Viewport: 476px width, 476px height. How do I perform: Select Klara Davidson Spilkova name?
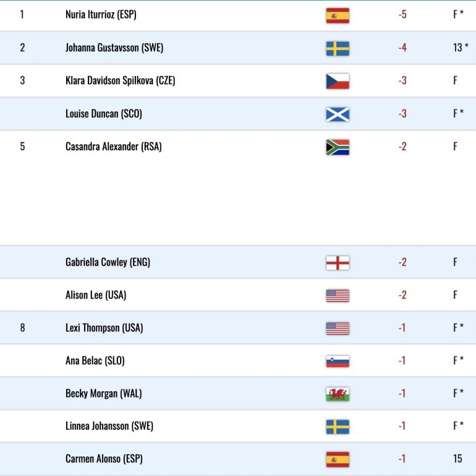[120, 80]
